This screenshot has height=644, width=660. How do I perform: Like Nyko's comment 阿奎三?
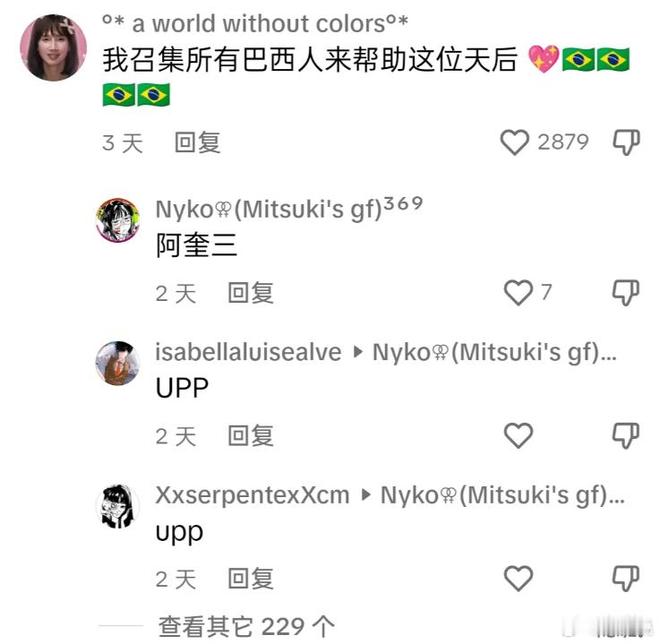click(x=519, y=292)
